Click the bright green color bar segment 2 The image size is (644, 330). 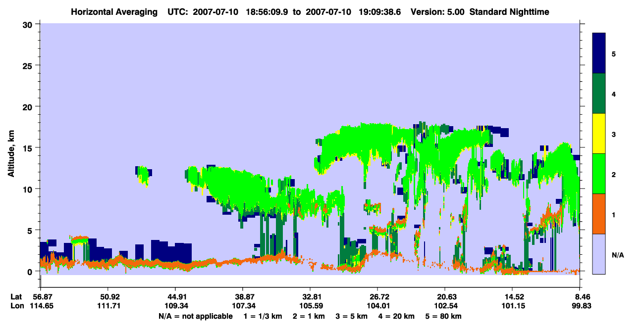tap(599, 174)
